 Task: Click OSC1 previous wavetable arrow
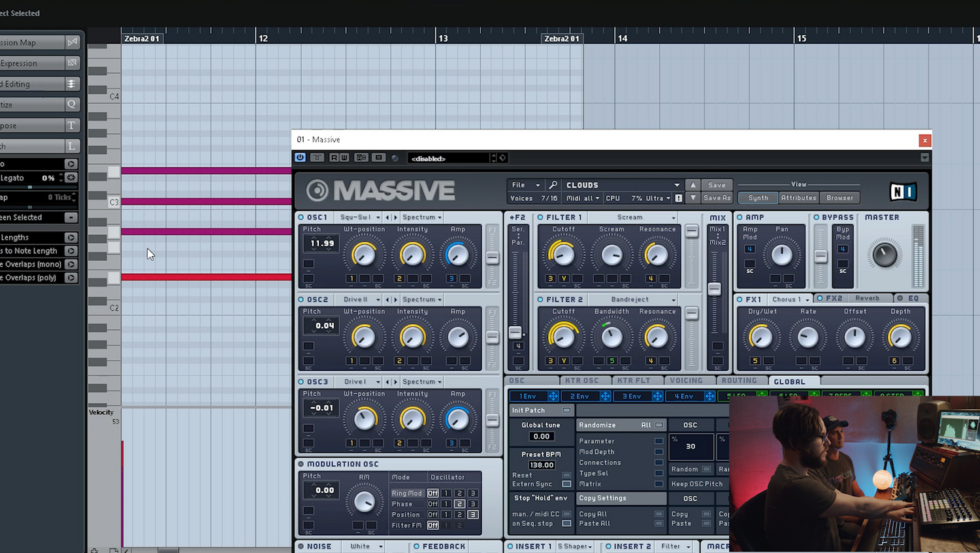click(387, 217)
